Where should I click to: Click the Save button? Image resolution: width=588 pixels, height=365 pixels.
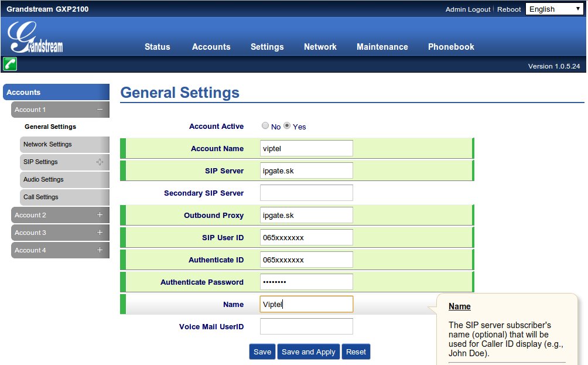pos(262,352)
